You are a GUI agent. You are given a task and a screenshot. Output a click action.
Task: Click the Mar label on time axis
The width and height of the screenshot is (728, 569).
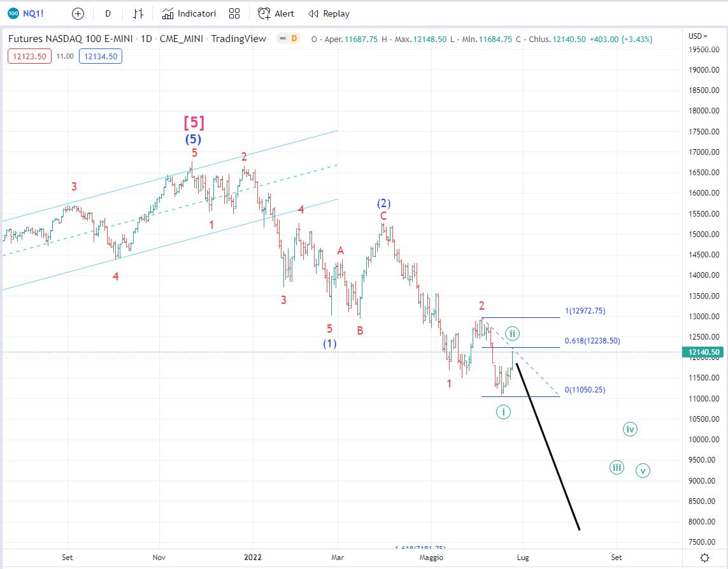tap(338, 557)
